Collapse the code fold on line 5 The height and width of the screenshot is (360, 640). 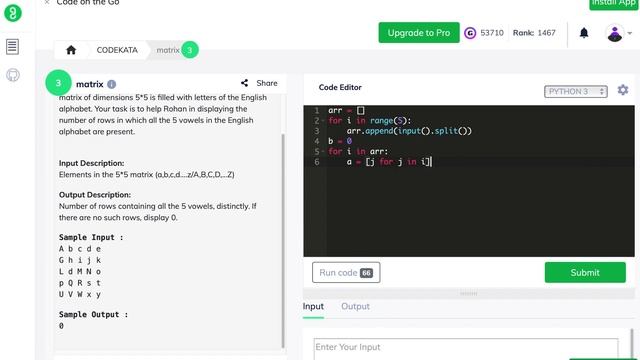[x=322, y=151]
